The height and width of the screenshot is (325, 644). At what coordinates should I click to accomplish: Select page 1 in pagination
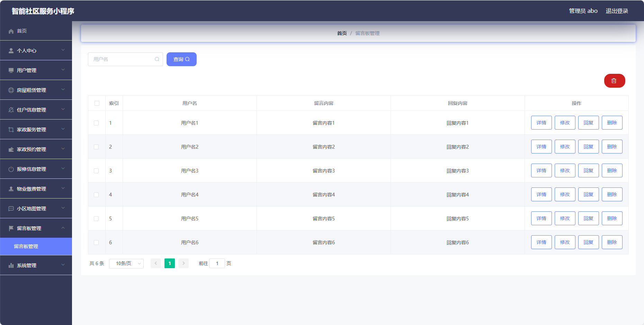click(170, 263)
